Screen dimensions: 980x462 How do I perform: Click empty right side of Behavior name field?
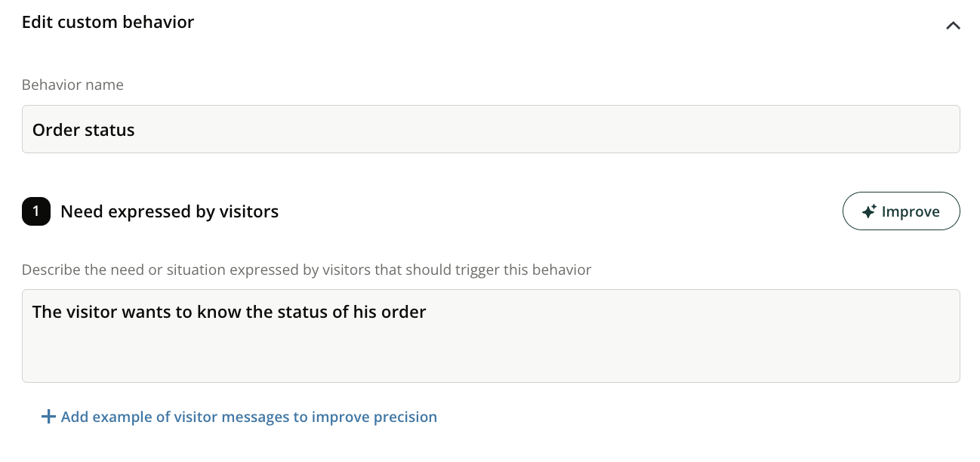(x=680, y=129)
